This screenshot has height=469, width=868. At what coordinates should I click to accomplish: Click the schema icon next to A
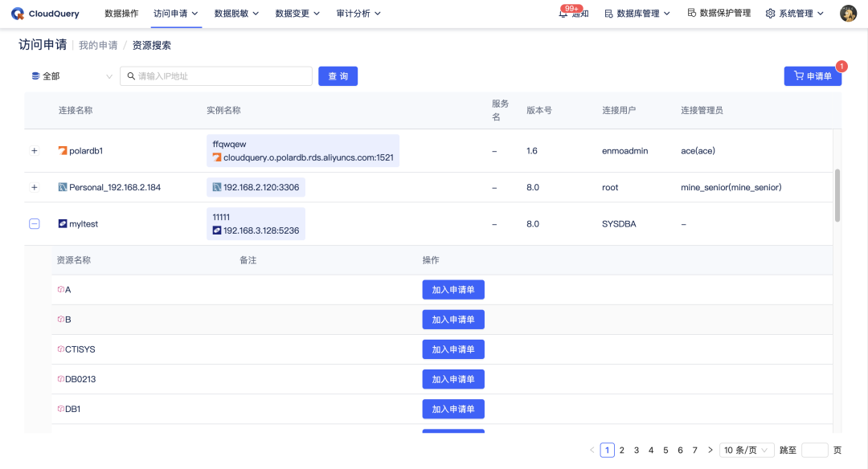click(61, 289)
